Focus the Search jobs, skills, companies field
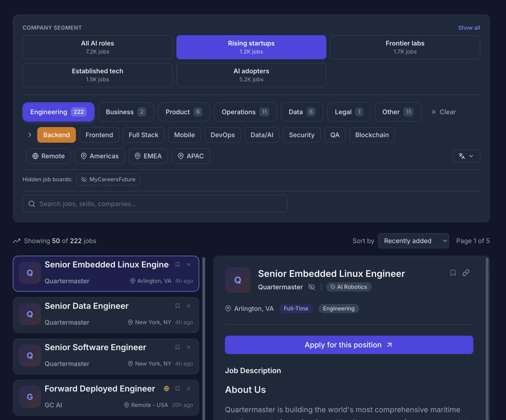Viewport: 506px width, 420px height. coord(155,204)
